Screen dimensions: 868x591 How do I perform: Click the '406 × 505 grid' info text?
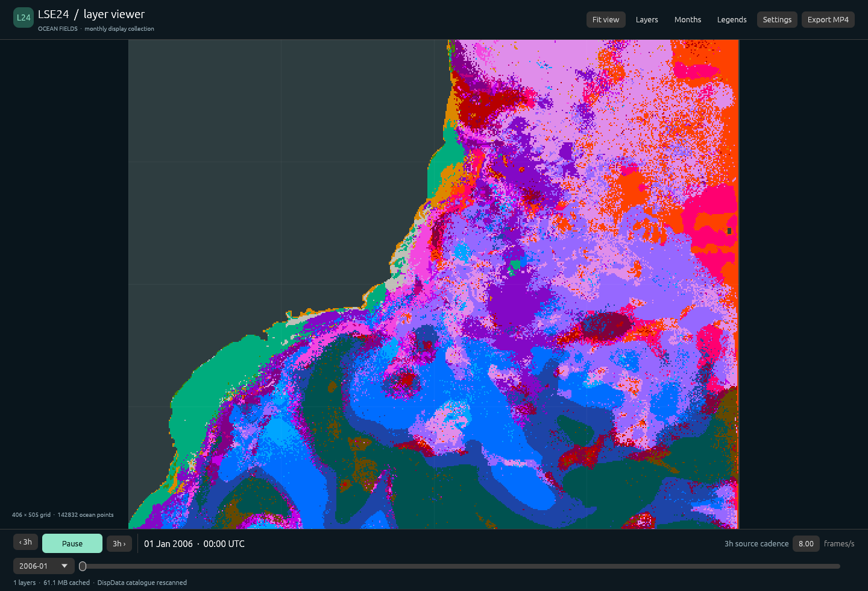tap(31, 515)
